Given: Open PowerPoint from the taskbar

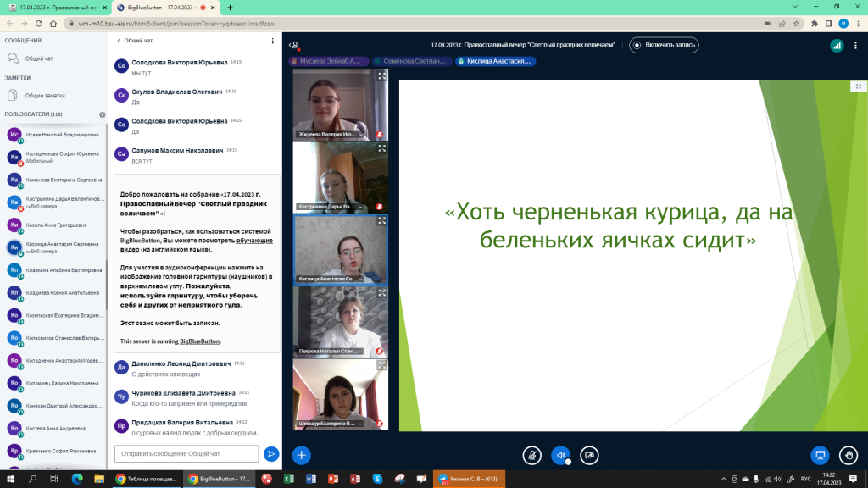Looking at the screenshot, I should [x=332, y=479].
